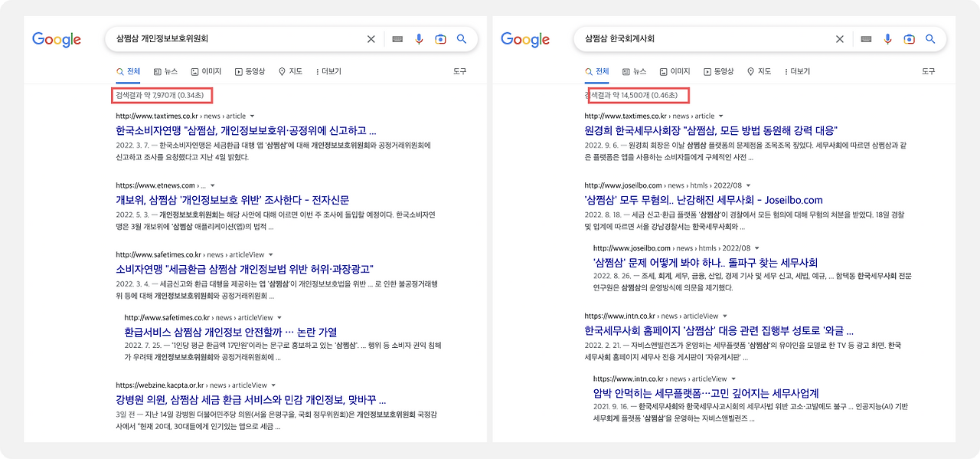980x459 pixels.
Task: Expand the arrow next to the first joseilbo.com URL
Action: click(749, 185)
